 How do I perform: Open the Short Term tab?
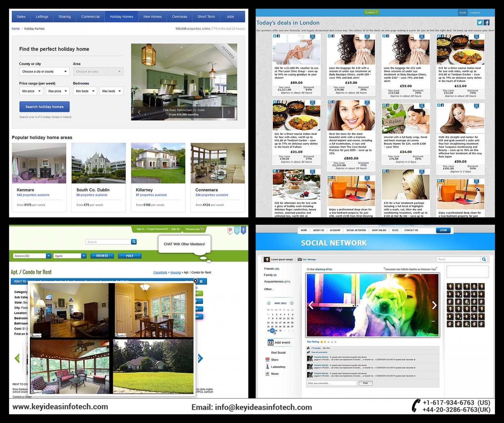tap(206, 17)
